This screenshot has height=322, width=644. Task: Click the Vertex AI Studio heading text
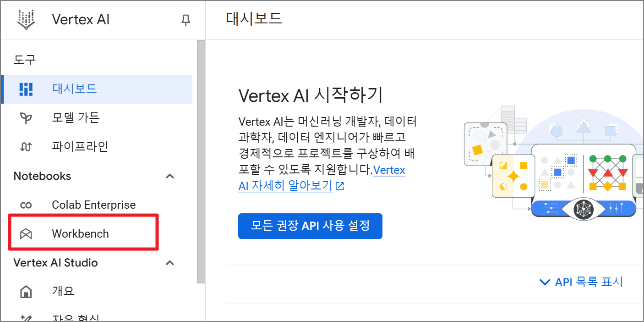point(55,263)
